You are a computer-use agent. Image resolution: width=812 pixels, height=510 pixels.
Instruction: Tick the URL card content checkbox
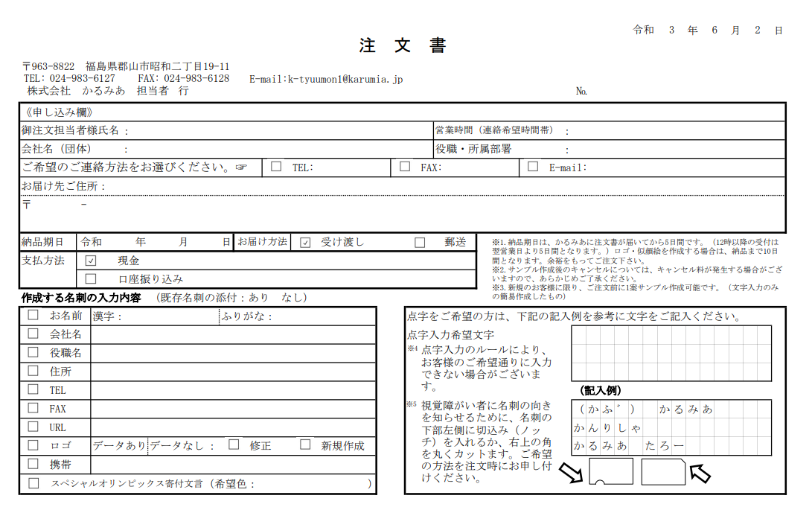coord(33,427)
